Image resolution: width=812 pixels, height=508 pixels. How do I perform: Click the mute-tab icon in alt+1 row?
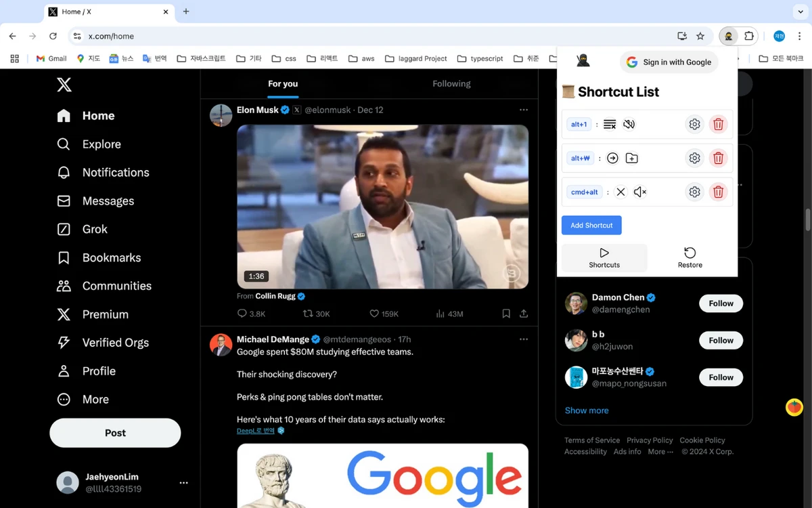[629, 124]
